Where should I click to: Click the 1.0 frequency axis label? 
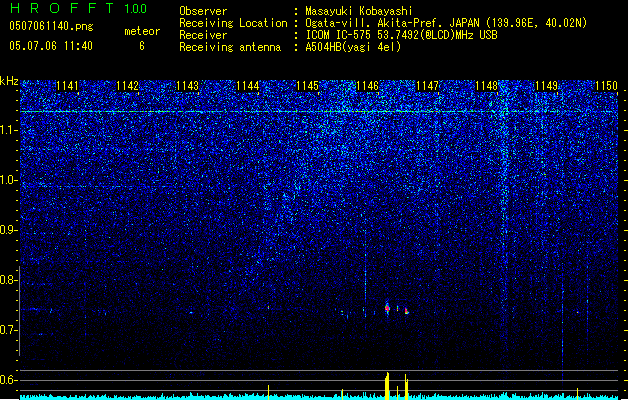click(8, 180)
